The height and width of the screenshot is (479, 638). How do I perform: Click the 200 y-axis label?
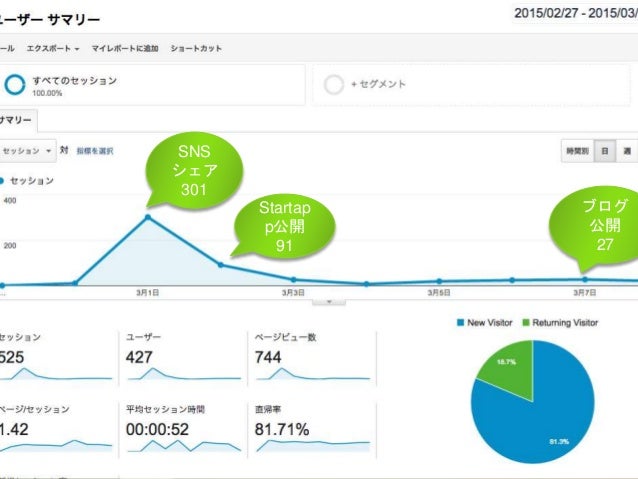pyautogui.click(x=10, y=245)
